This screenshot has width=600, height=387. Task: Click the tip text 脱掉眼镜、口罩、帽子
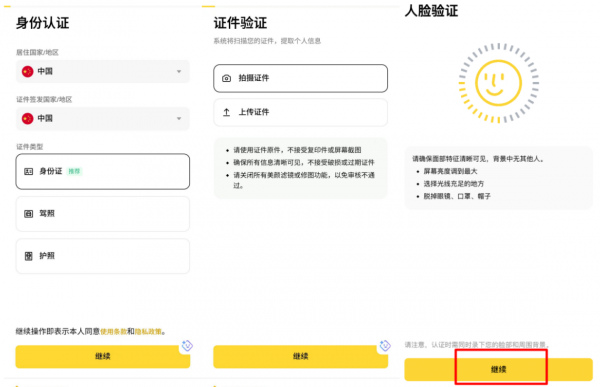457,196
